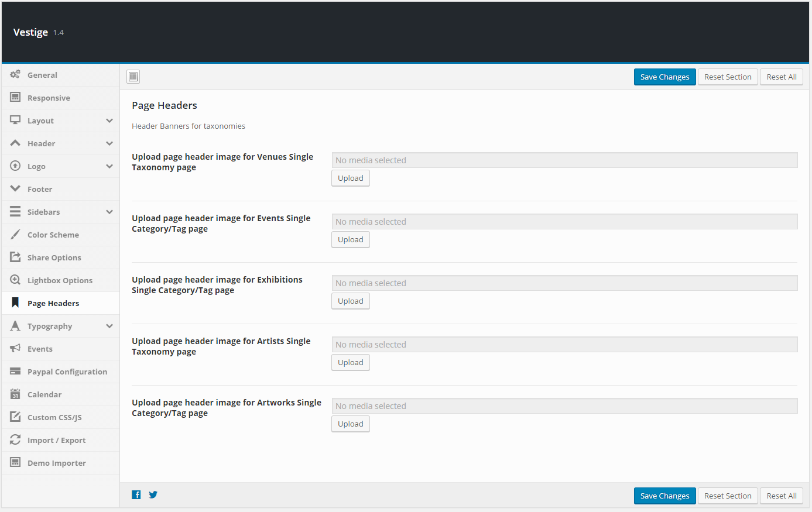
Task: Open the Facebook icon link in the footer
Action: (x=136, y=495)
